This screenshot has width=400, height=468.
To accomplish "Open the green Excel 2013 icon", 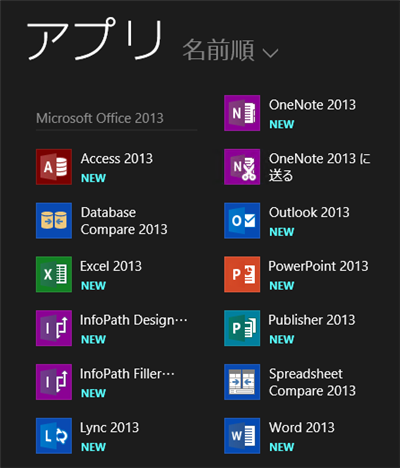I will point(54,274).
